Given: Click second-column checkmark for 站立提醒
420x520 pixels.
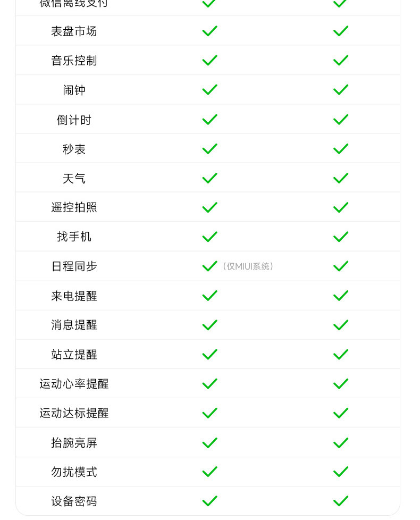Looking at the screenshot, I should [340, 354].
